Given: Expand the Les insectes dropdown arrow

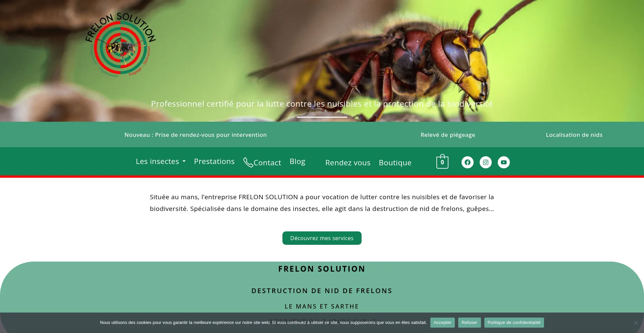Looking at the screenshot, I should pos(184,161).
